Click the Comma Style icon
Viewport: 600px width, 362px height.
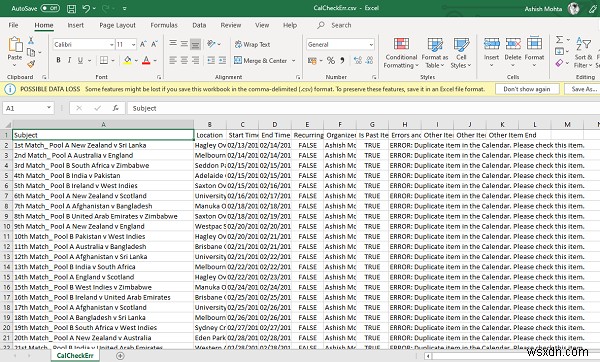pos(342,60)
